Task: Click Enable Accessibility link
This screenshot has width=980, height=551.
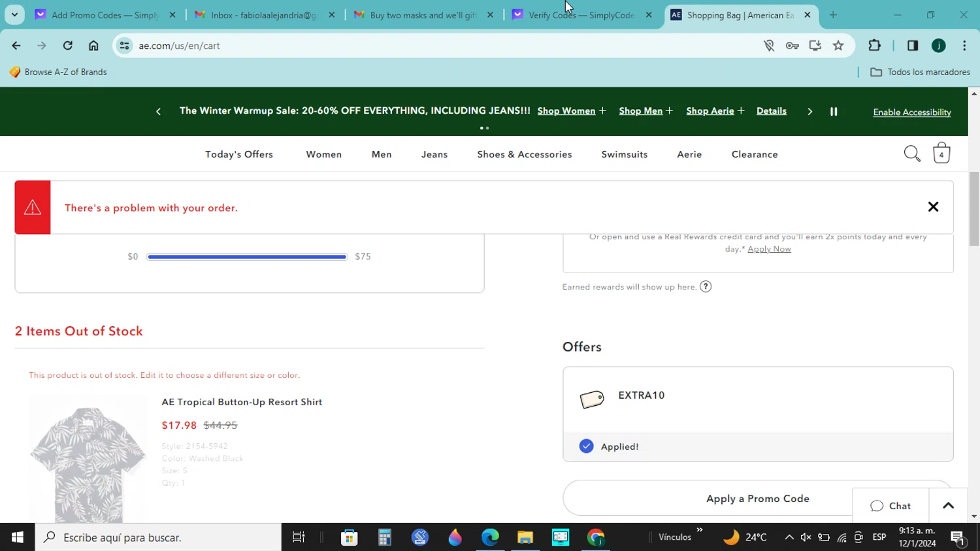Action: (912, 112)
